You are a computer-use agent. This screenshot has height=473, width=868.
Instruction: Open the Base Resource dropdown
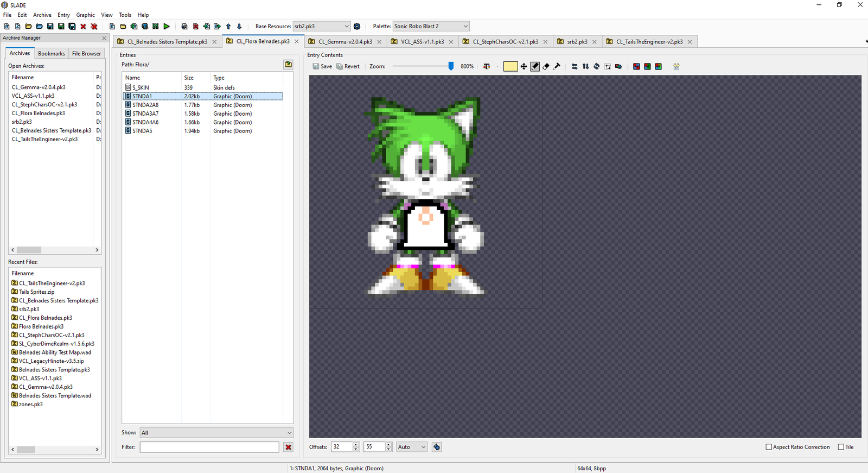tap(322, 26)
